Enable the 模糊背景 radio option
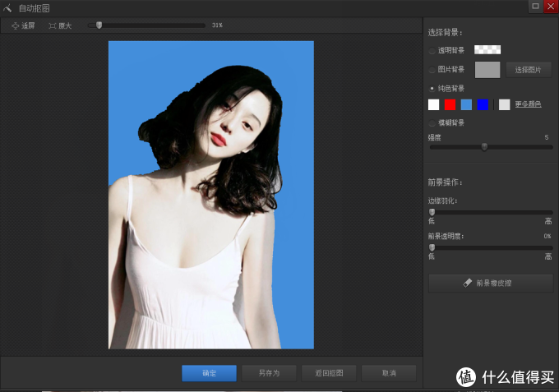This screenshot has width=559, height=392. (x=432, y=123)
